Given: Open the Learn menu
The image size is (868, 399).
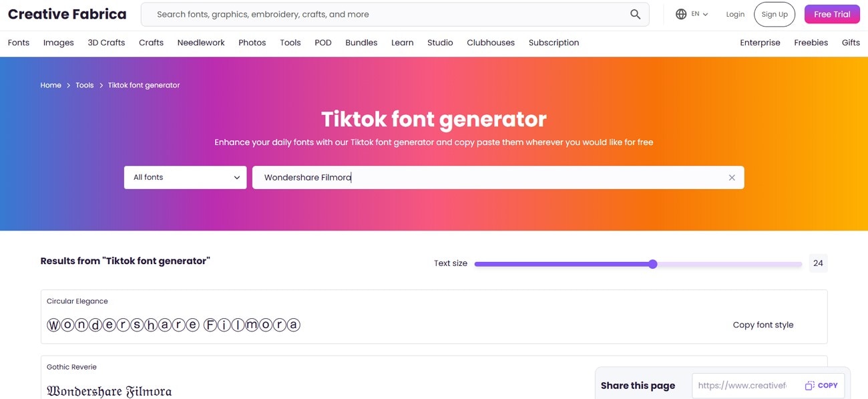Looking at the screenshot, I should pos(403,43).
